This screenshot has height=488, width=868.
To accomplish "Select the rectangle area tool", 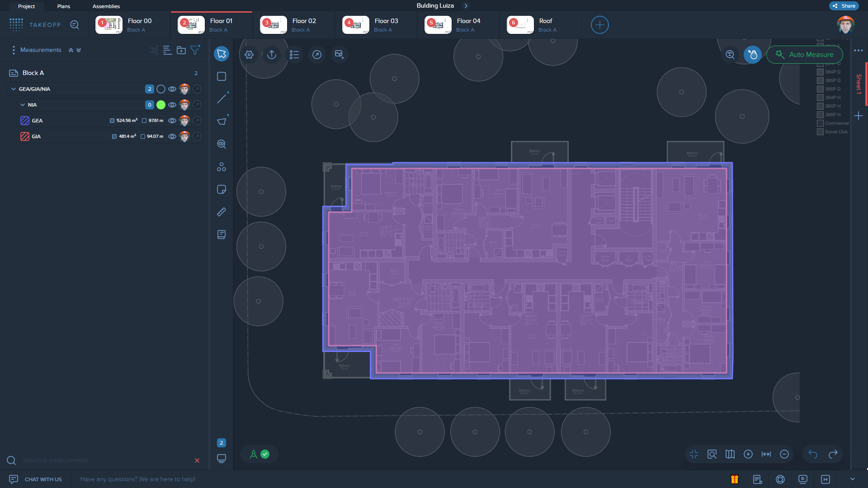I will 222,76.
